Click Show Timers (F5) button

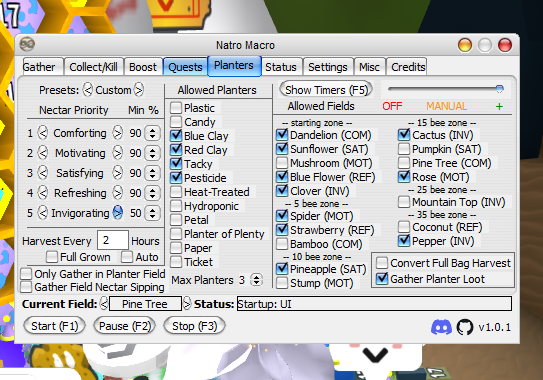(326, 90)
